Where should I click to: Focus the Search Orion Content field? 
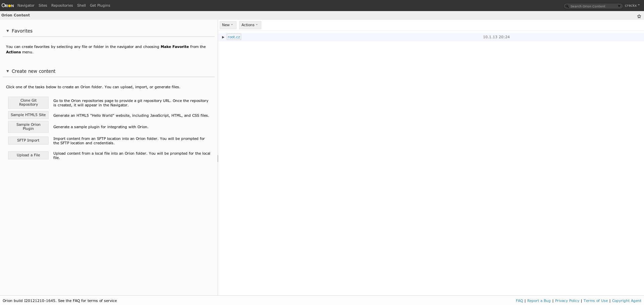coord(593,6)
